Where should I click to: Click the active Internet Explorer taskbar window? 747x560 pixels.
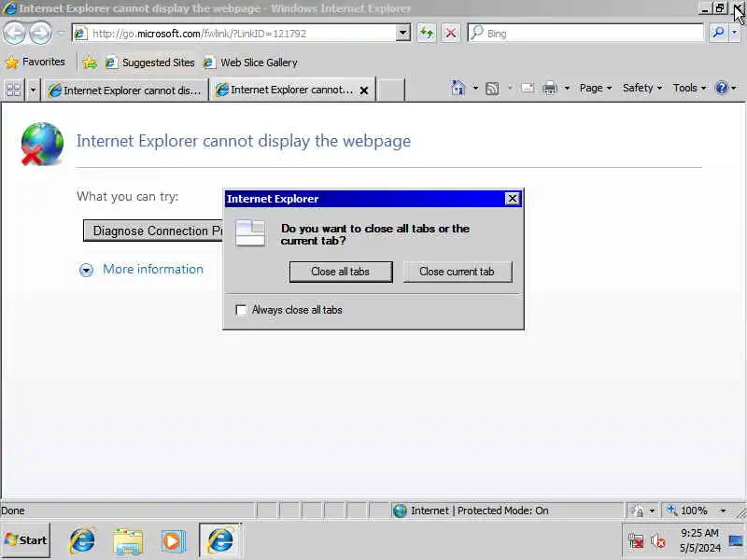(220, 540)
